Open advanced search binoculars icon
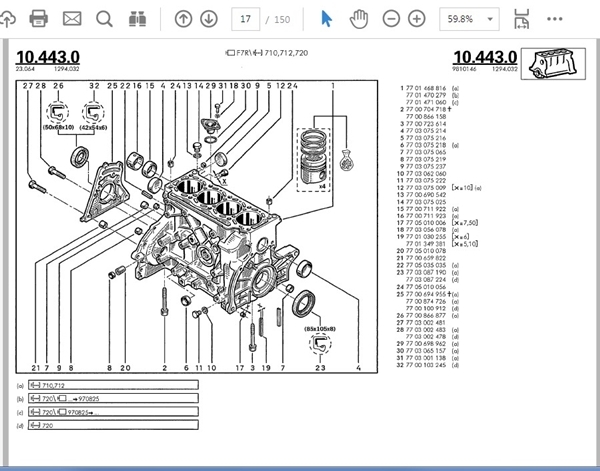Screen dimensions: 600x471 (137, 19)
